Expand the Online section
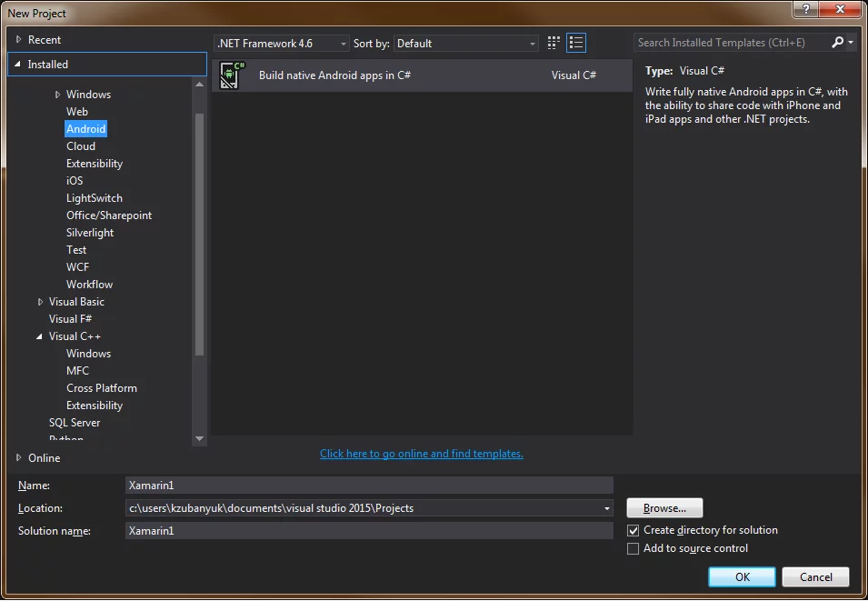Viewport: 868px width, 601px height. coord(19,458)
